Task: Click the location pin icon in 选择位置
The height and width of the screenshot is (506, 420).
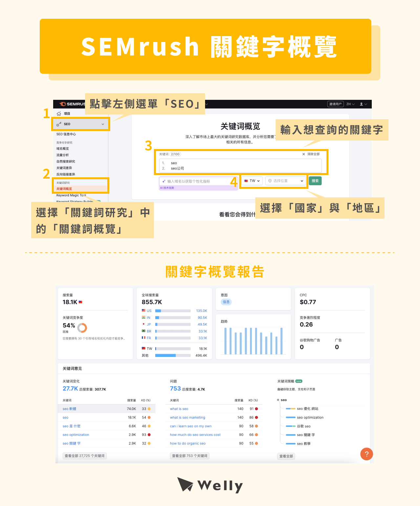Action: click(270, 181)
